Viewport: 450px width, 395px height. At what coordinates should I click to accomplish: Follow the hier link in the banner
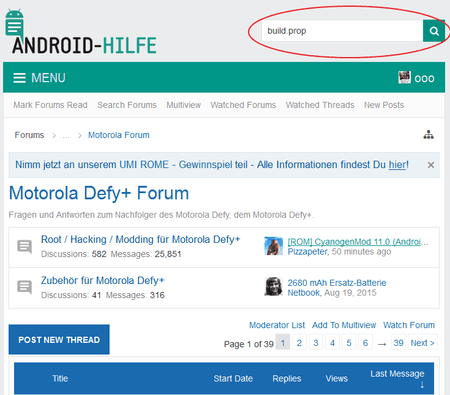point(397,165)
